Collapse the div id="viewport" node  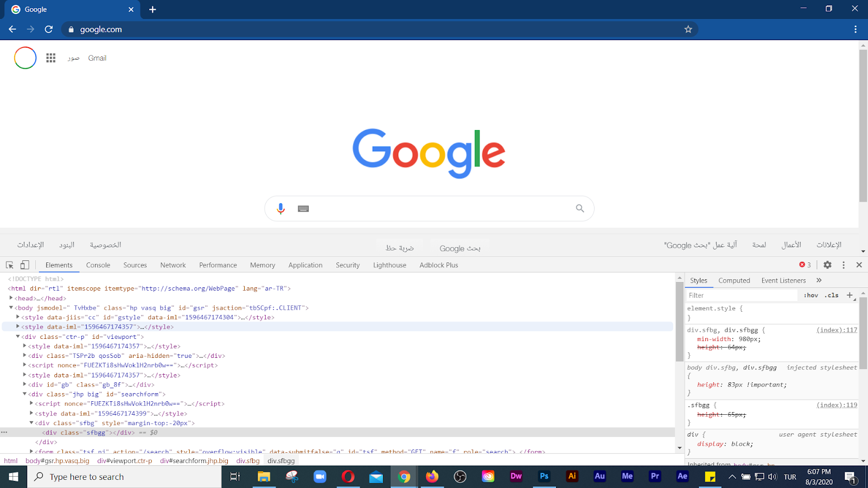click(18, 336)
